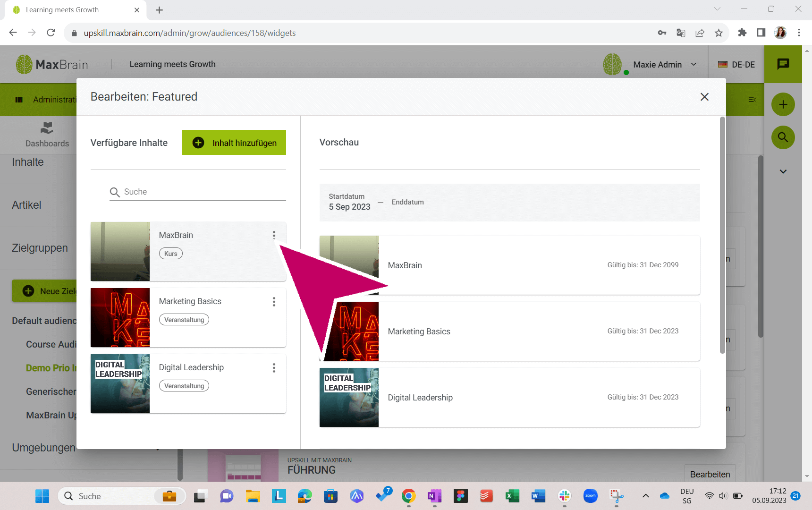Image resolution: width=812 pixels, height=510 pixels.
Task: Click the Inhalt hinzufügen button
Action: (x=234, y=143)
